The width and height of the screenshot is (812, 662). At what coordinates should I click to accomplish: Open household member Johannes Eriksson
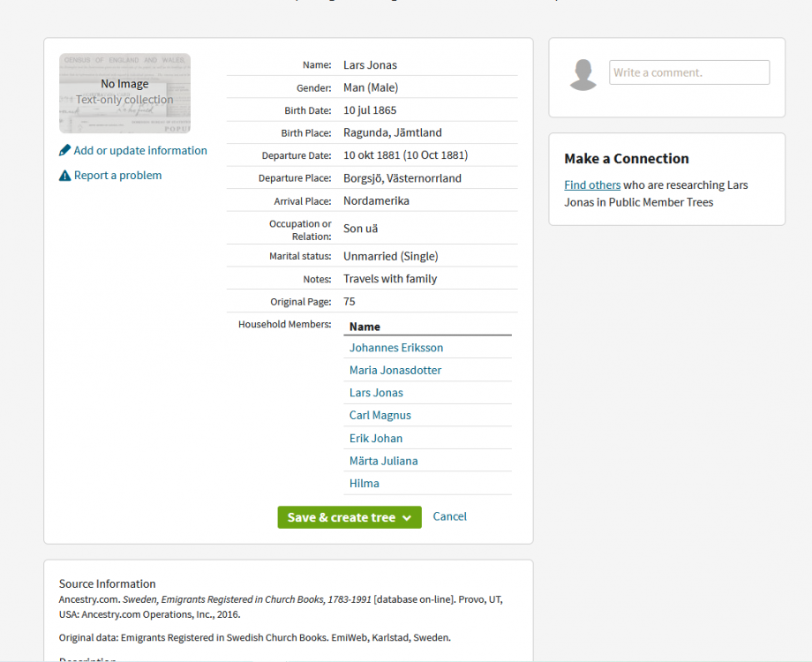point(396,348)
